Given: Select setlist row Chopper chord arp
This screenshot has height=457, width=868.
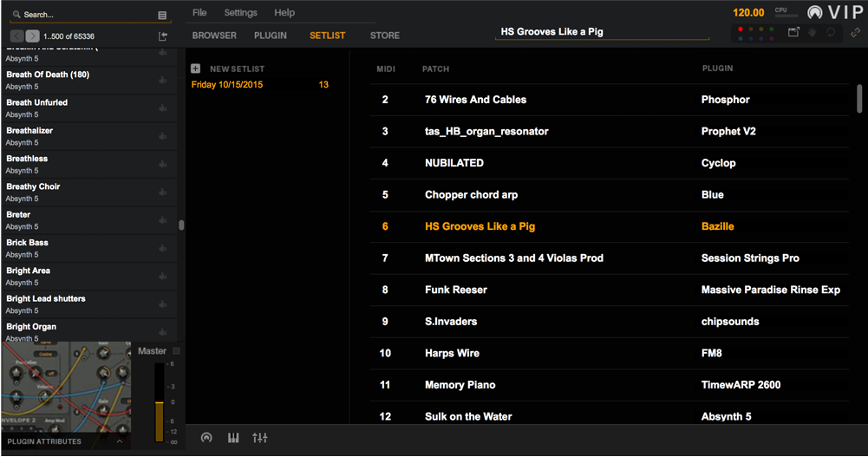Looking at the screenshot, I should coord(609,195).
